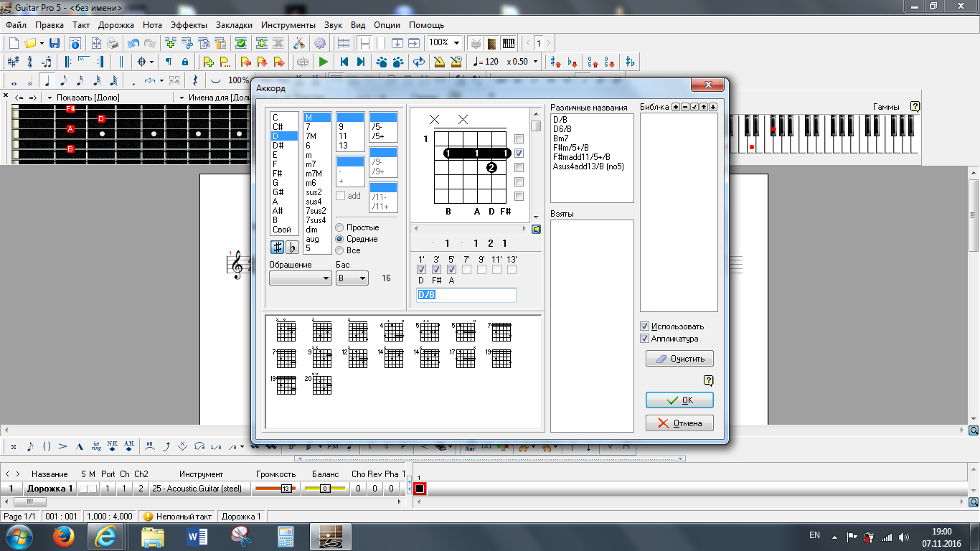Open the Инструменты menu
980x551 pixels.
point(288,25)
